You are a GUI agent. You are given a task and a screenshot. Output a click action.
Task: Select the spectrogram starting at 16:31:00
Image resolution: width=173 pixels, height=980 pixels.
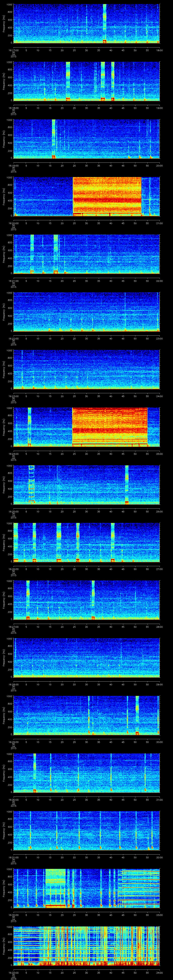(x=86, y=831)
